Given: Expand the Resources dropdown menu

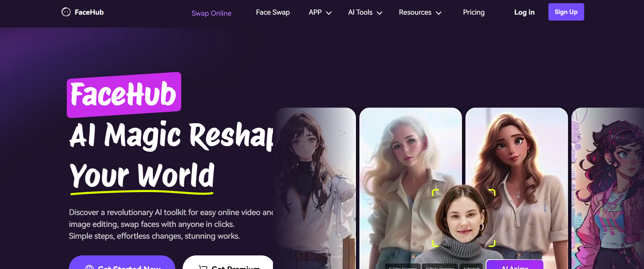Looking at the screenshot, I should [x=420, y=12].
